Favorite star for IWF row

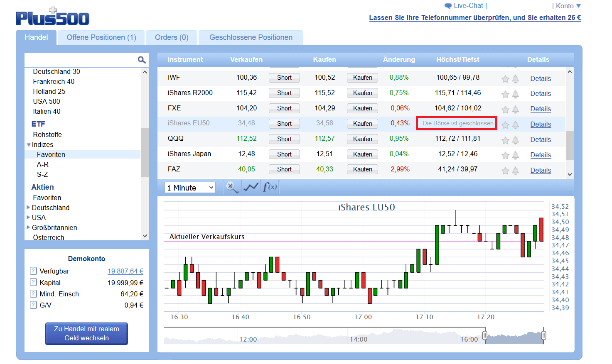(505, 79)
